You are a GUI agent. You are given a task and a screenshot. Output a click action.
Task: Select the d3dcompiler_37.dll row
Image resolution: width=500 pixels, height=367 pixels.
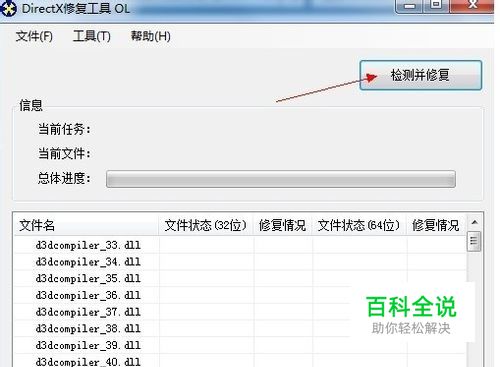coord(240,312)
